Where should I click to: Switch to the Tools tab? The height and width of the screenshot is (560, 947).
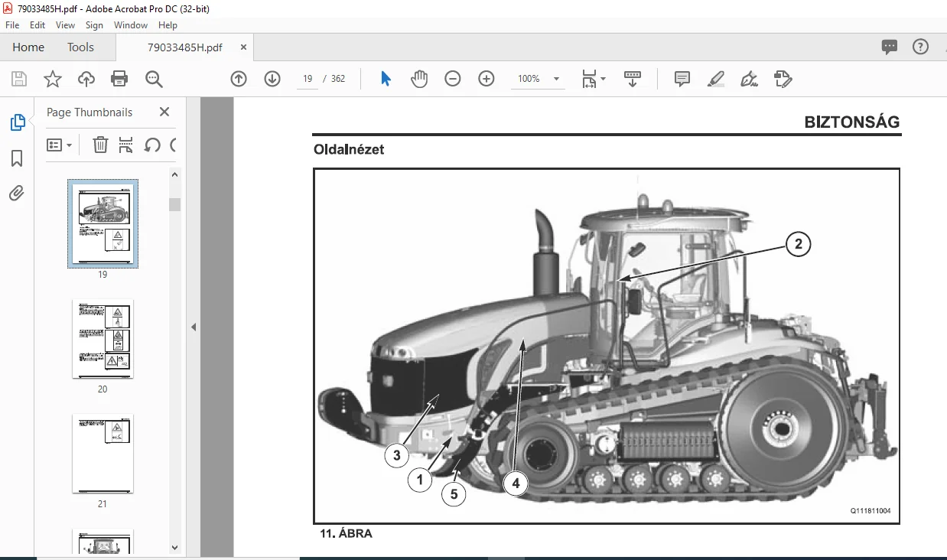pyautogui.click(x=80, y=47)
